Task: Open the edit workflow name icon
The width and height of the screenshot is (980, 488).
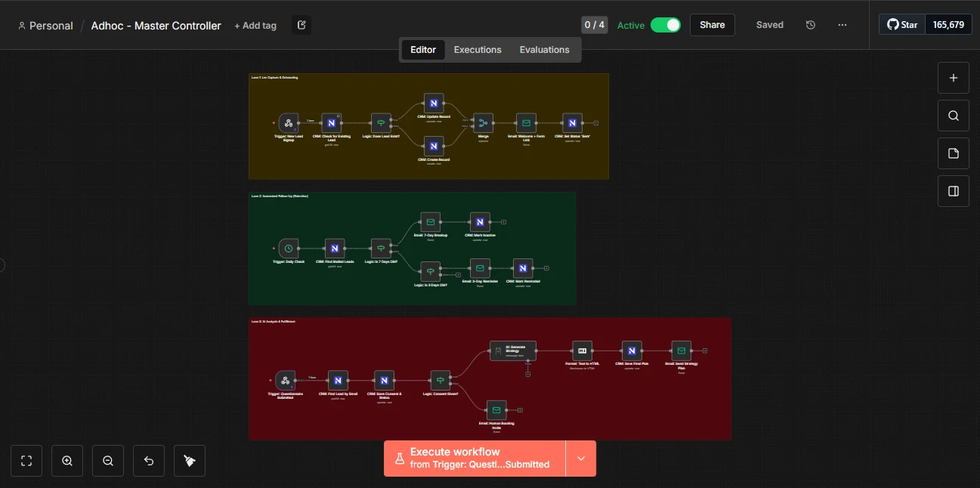Action: coord(301,24)
